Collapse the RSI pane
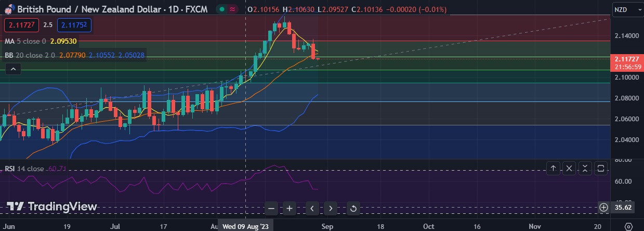 tap(585, 168)
